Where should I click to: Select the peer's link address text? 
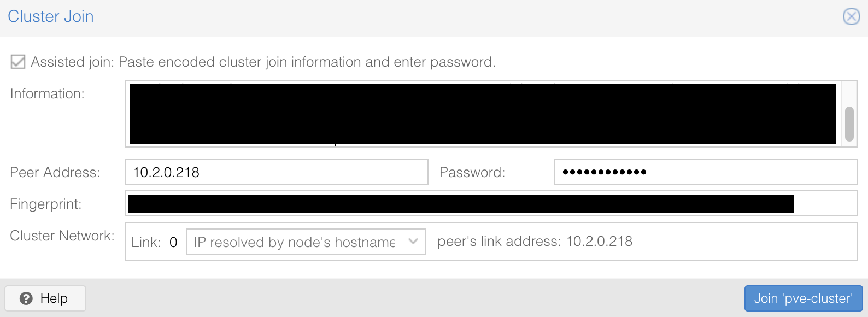click(535, 241)
